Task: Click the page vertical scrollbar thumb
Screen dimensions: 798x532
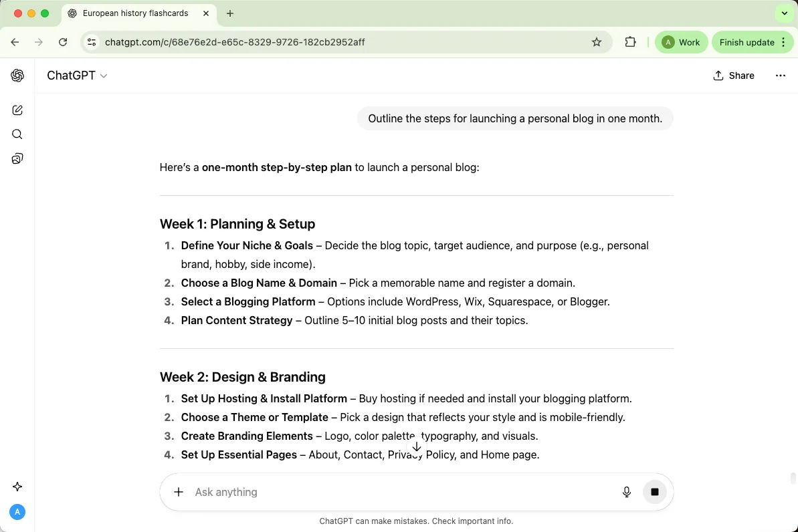Action: [793, 478]
